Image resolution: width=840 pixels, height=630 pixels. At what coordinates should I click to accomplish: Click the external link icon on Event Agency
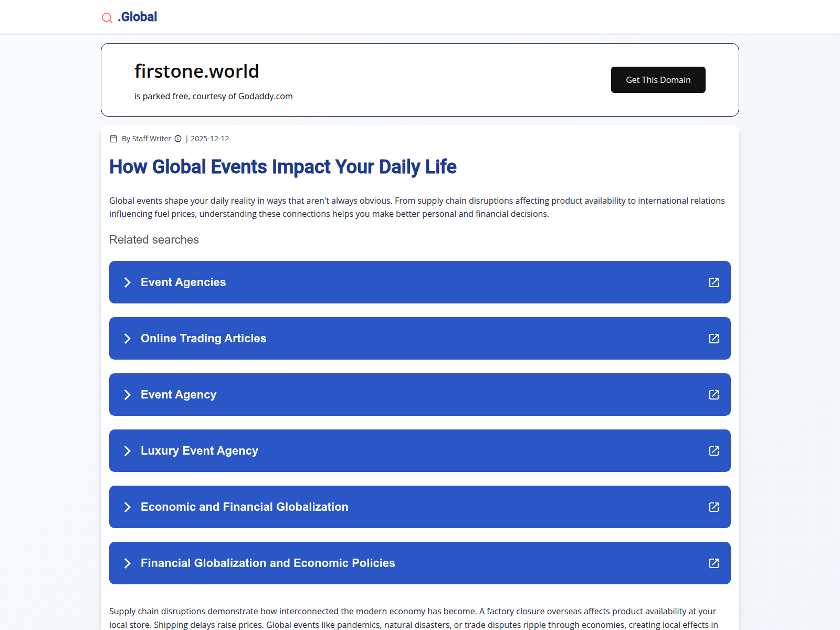714,395
